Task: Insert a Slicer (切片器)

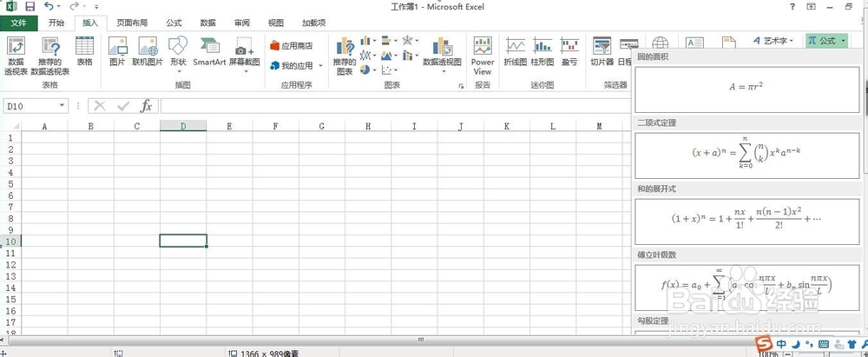Action: (x=602, y=51)
